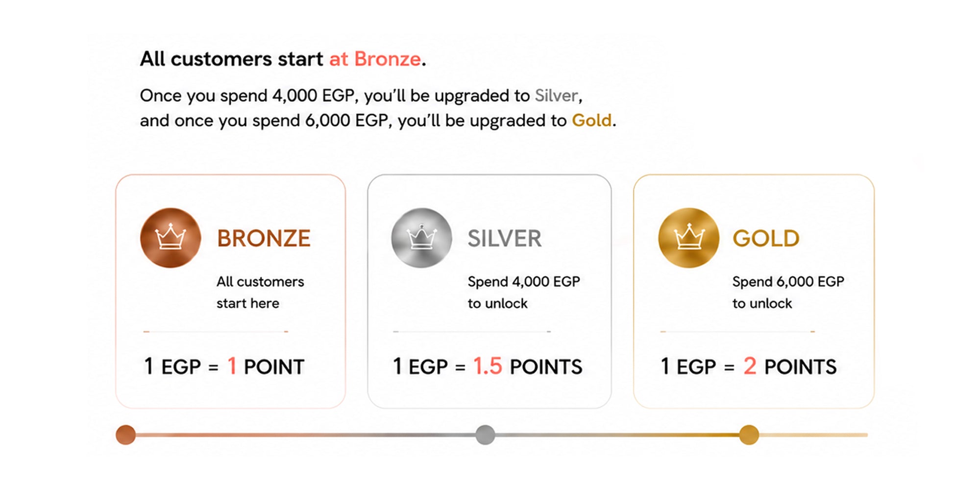Click the grey "Silver" word in the description
Screen dimensions: 980x490
click(x=556, y=95)
